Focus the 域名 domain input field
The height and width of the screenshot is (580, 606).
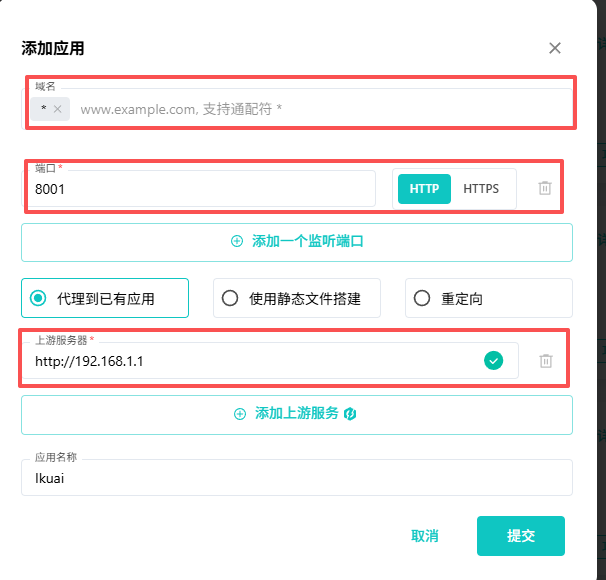coord(320,108)
